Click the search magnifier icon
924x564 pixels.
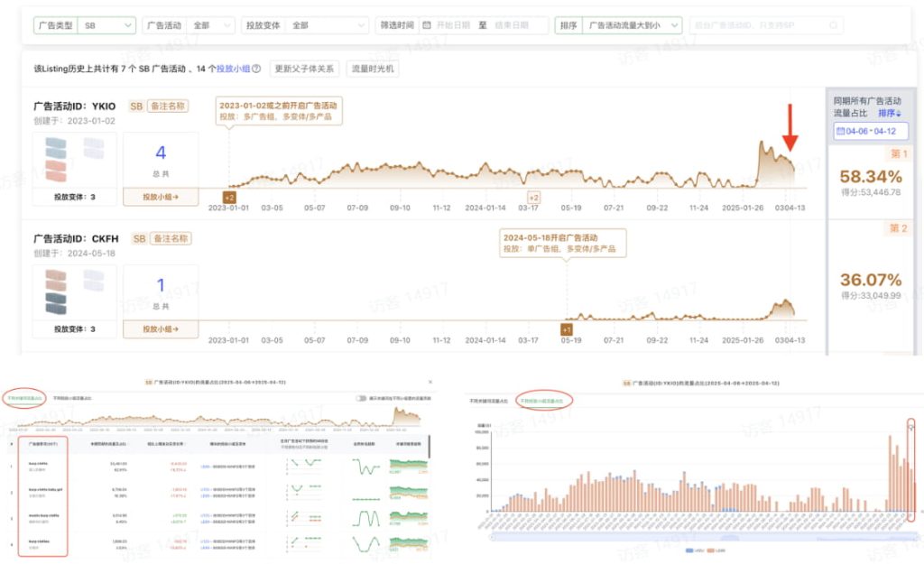coord(833,25)
